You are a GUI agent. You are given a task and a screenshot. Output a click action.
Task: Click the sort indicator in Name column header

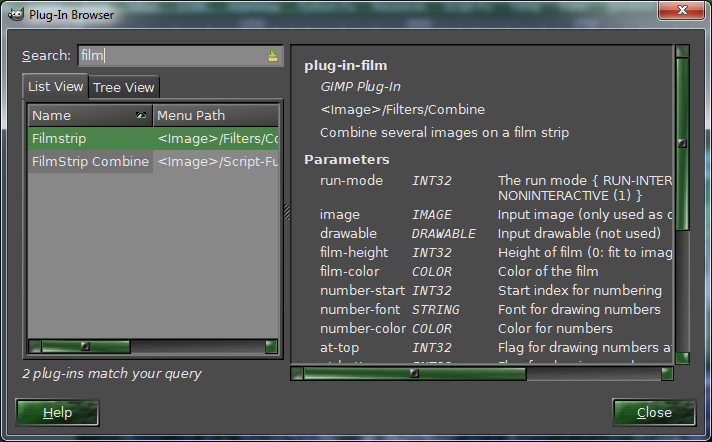pos(141,115)
